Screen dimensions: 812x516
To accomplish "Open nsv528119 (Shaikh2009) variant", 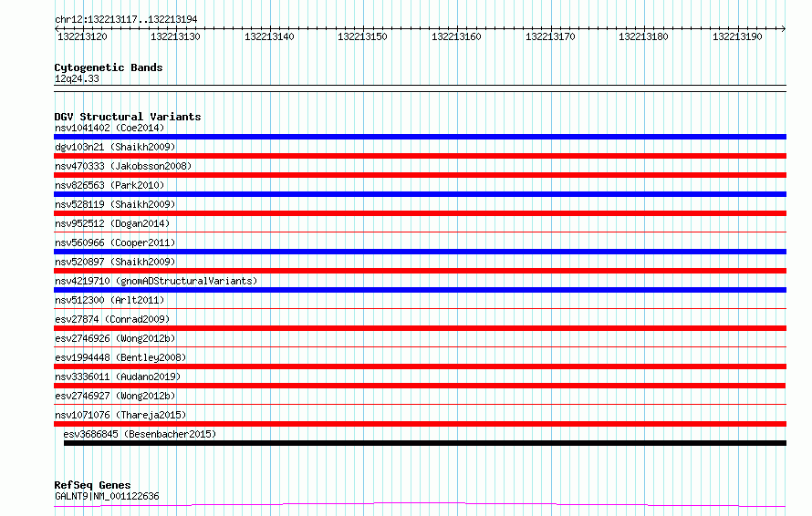I will point(115,204).
